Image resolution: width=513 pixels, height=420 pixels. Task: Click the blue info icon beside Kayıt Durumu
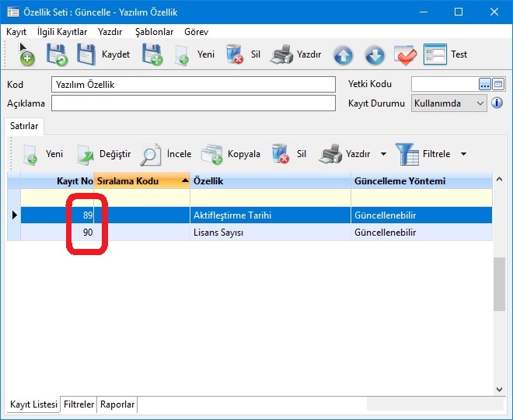(497, 103)
